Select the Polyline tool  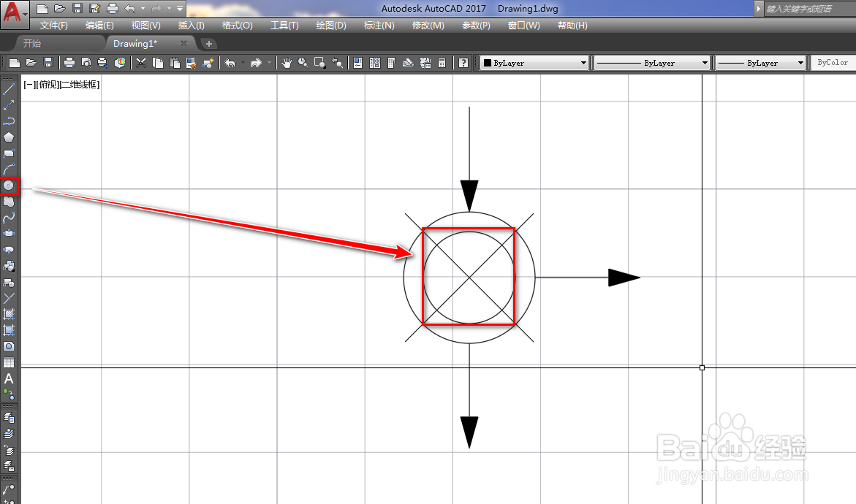click(9, 121)
